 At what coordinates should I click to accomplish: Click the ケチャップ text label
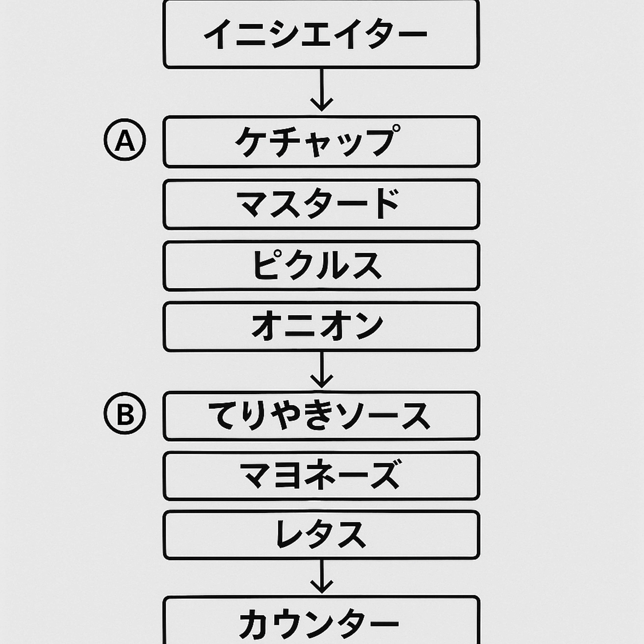(318, 141)
